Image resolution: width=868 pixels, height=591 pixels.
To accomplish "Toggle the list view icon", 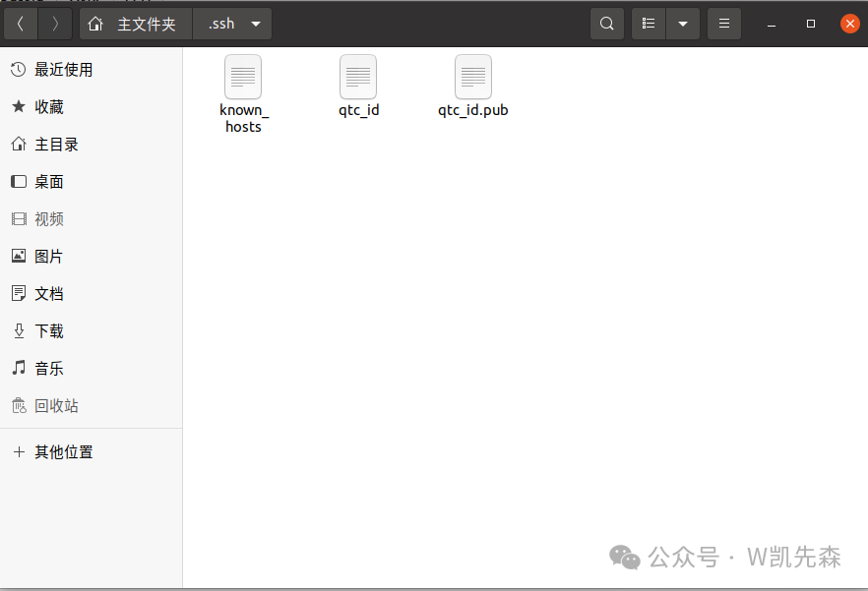I will click(649, 24).
